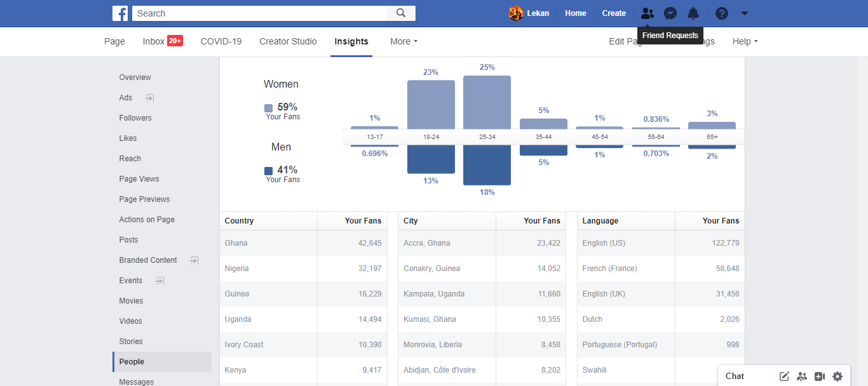Open the Creator Studio tab
This screenshot has height=386, width=868.
[x=288, y=41]
